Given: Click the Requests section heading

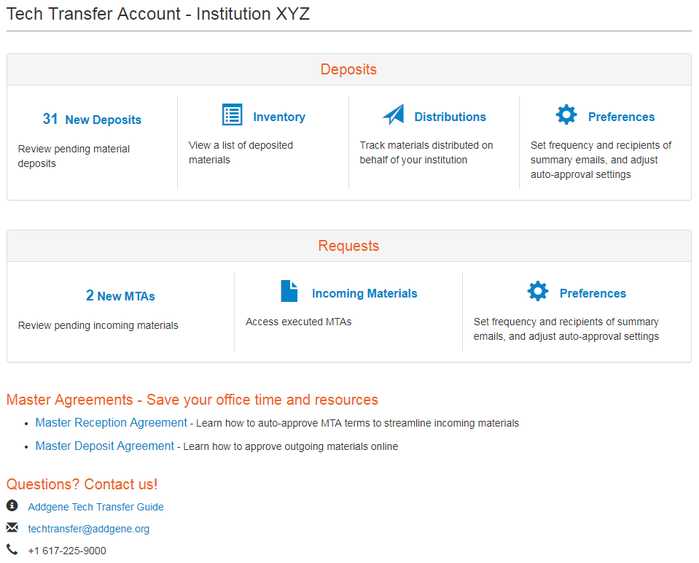Looking at the screenshot, I should click(349, 246).
